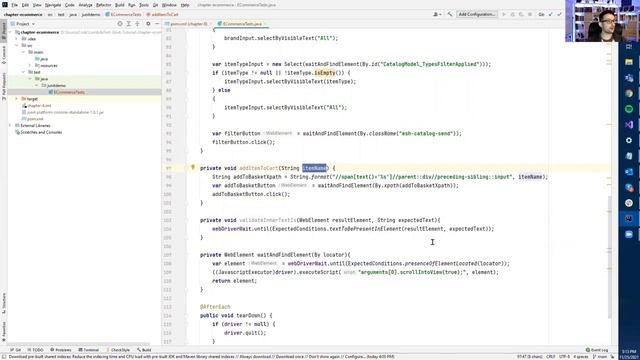Screen dimensions: 640x360
Task: Select junitdemo package in tree
Action: (x=56, y=86)
